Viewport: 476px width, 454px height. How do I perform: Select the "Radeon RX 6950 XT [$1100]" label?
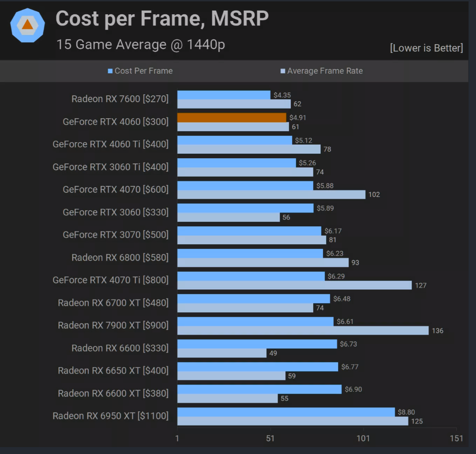[x=110, y=416]
